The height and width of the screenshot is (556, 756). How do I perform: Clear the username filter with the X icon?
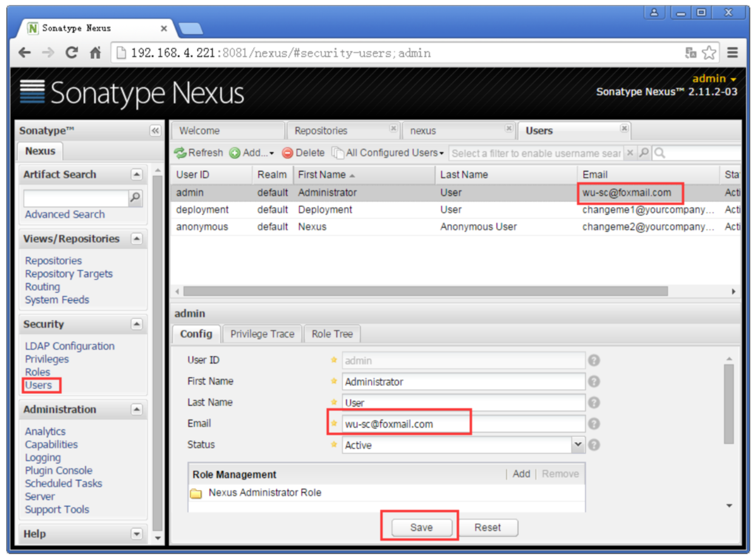pos(630,153)
